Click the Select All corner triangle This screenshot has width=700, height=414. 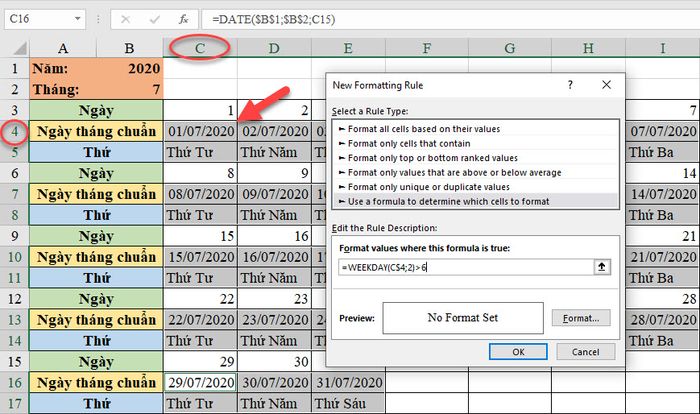coord(20,48)
